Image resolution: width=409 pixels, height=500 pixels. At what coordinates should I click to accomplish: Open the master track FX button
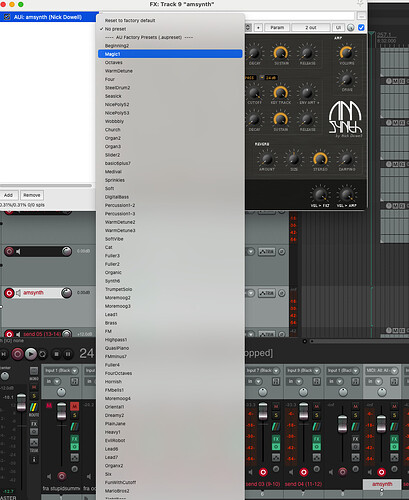[34, 424]
